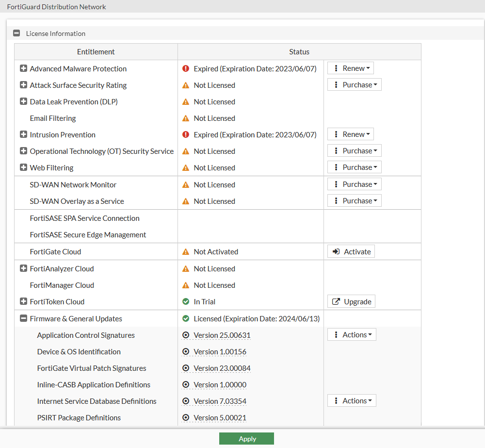
Task: Click the version target icon beside Application Control Signatures
Action: (186, 335)
